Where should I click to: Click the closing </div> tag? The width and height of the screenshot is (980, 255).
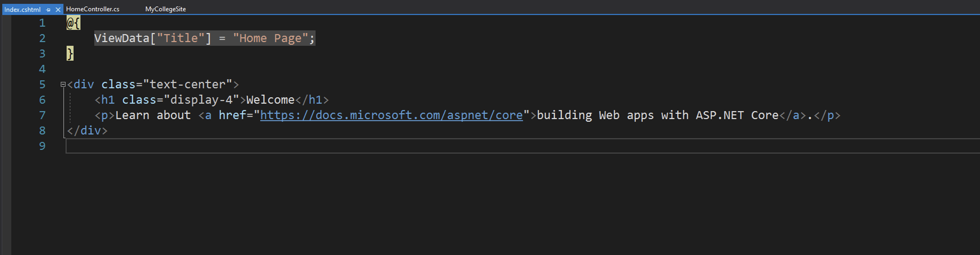87,131
